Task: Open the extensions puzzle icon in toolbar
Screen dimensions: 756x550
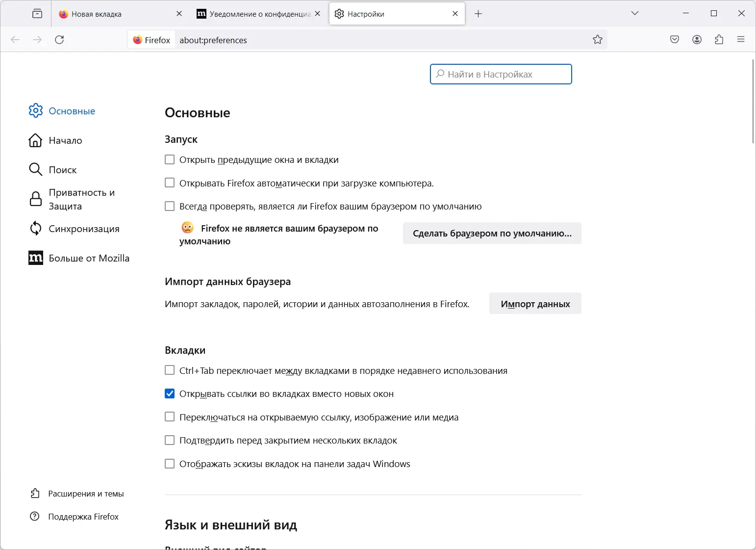Action: coord(719,39)
